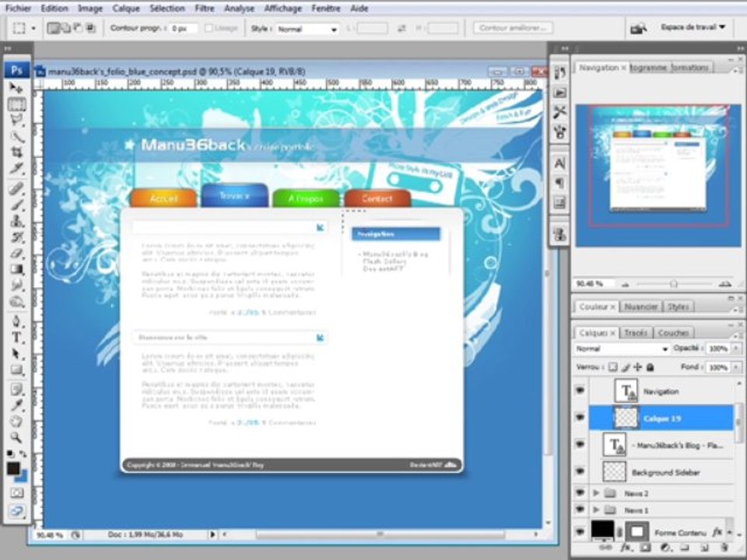Switch to the Nuancier tab
The height and width of the screenshot is (560, 747).
(x=640, y=306)
